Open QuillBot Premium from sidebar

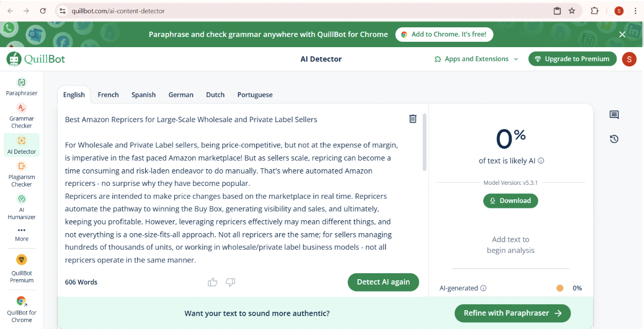(x=21, y=268)
